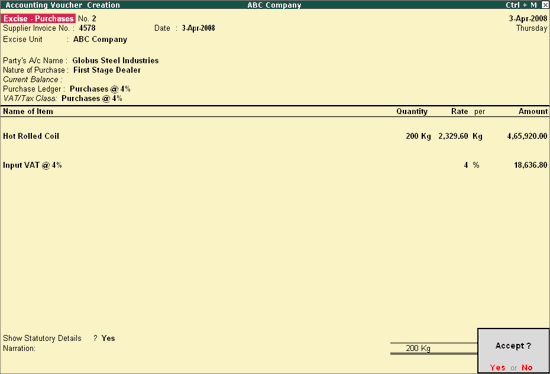Select the Input VAT @ 4% ledger
Image resolution: width=550 pixels, height=374 pixels.
tap(32, 165)
